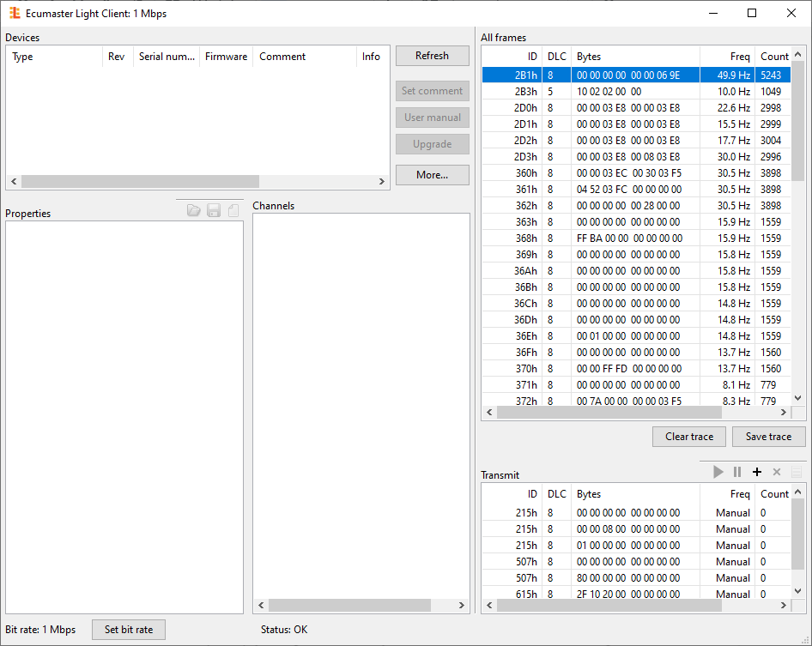Minimize the Ecumaster Light Client window
The height and width of the screenshot is (646, 812).
[x=713, y=13]
